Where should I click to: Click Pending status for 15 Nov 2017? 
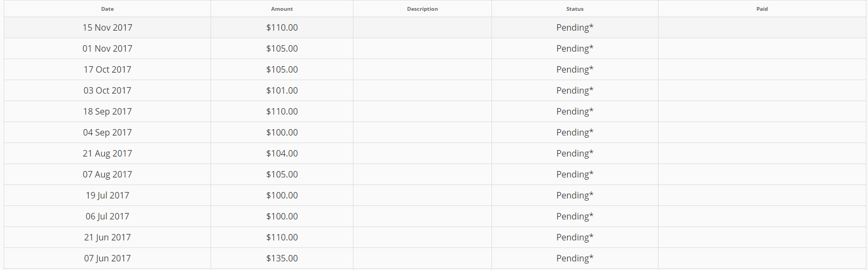coord(575,27)
